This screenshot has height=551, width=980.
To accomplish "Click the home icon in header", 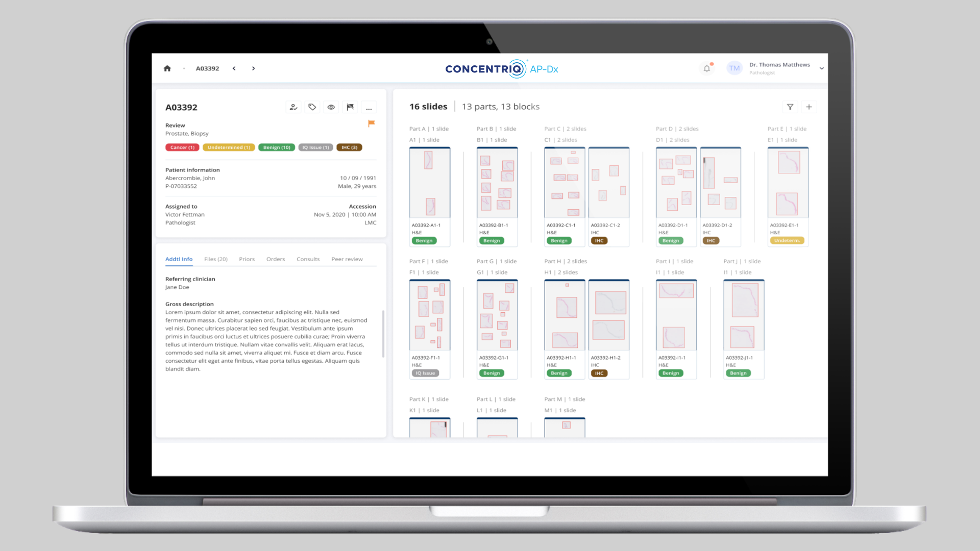I will tap(167, 68).
